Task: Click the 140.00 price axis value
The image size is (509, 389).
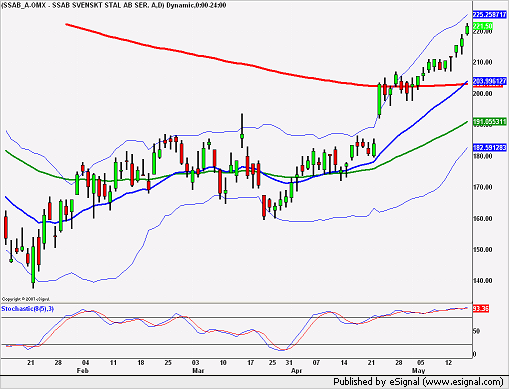Action: pyautogui.click(x=482, y=281)
